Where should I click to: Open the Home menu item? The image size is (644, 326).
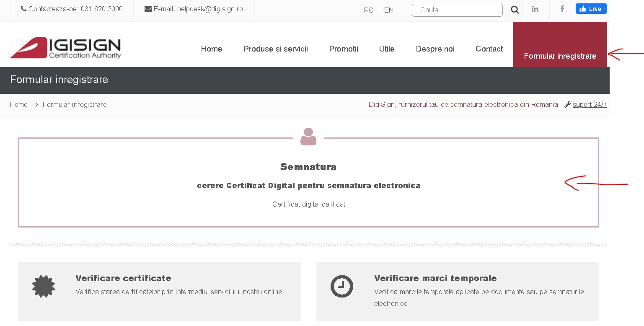212,49
